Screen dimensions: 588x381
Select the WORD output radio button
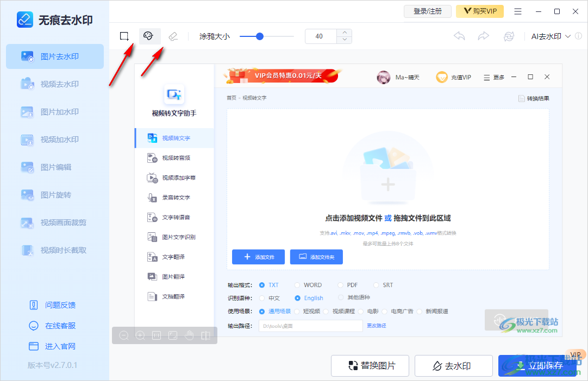297,285
